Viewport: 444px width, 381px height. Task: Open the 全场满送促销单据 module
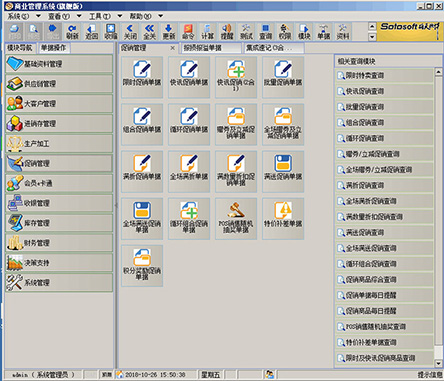tap(142, 219)
